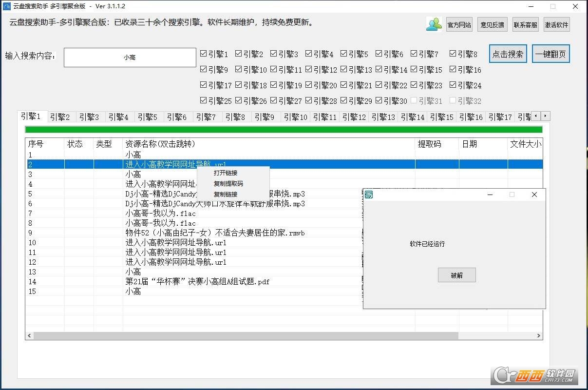Select 复制提取码 in context menu
588x390 pixels.
tap(228, 184)
